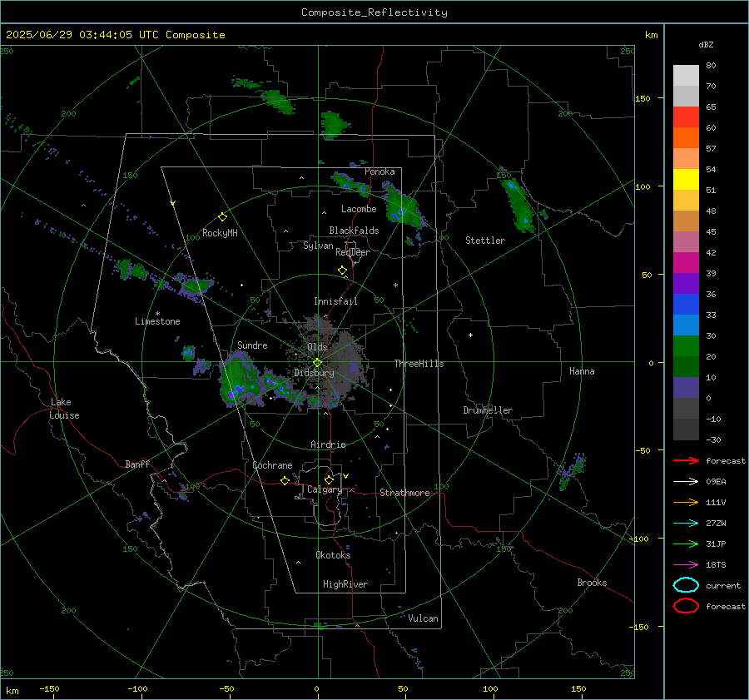Click the Didsbury town label

(x=314, y=373)
